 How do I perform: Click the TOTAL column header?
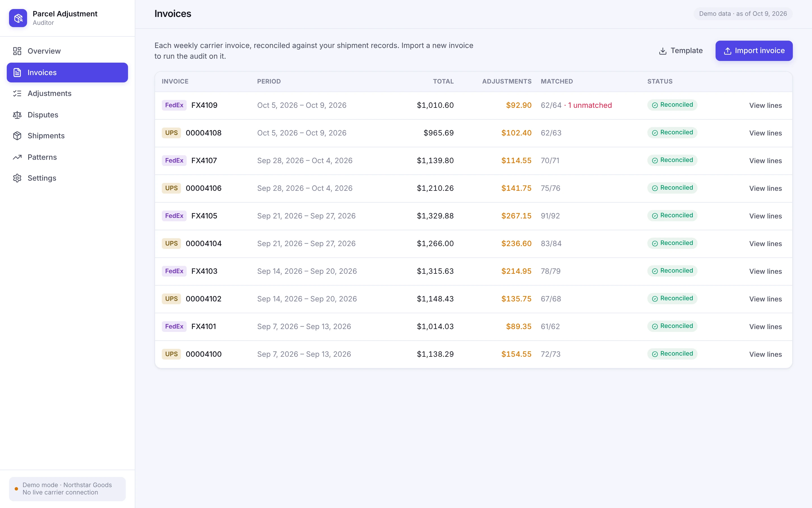click(443, 81)
